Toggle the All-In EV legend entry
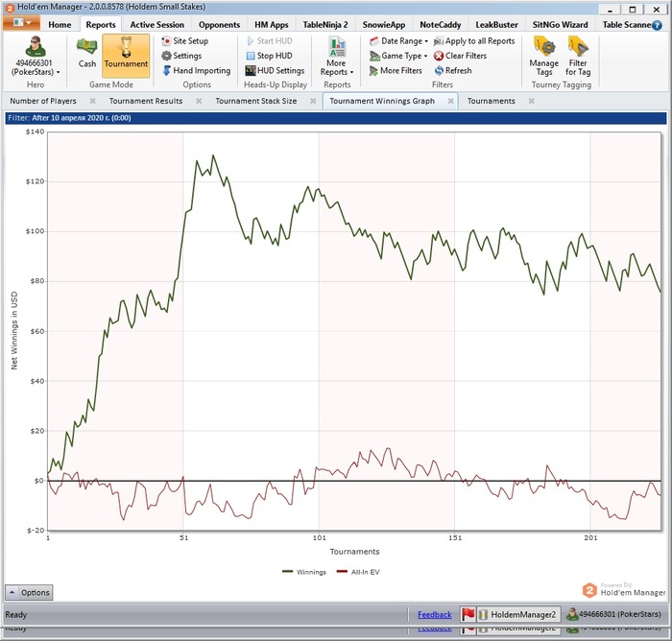Viewport: 672px width, 641px height. pyautogui.click(x=359, y=572)
